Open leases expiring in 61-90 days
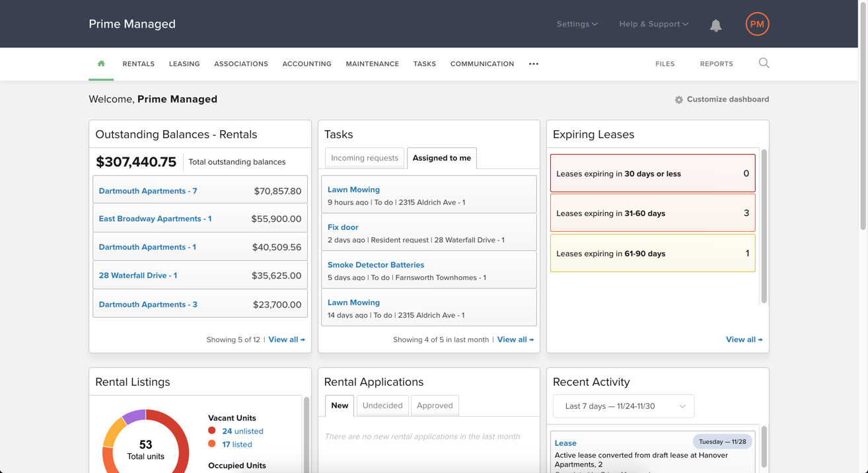The image size is (868, 473). click(x=653, y=254)
